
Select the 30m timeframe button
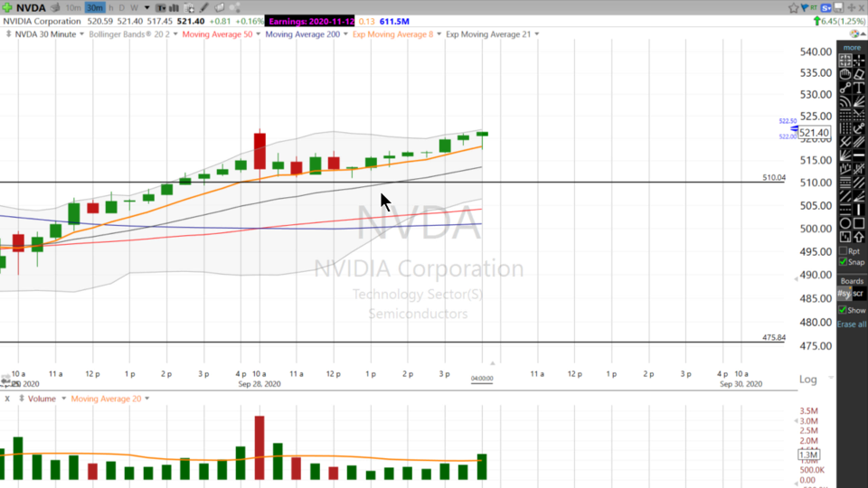click(x=95, y=8)
